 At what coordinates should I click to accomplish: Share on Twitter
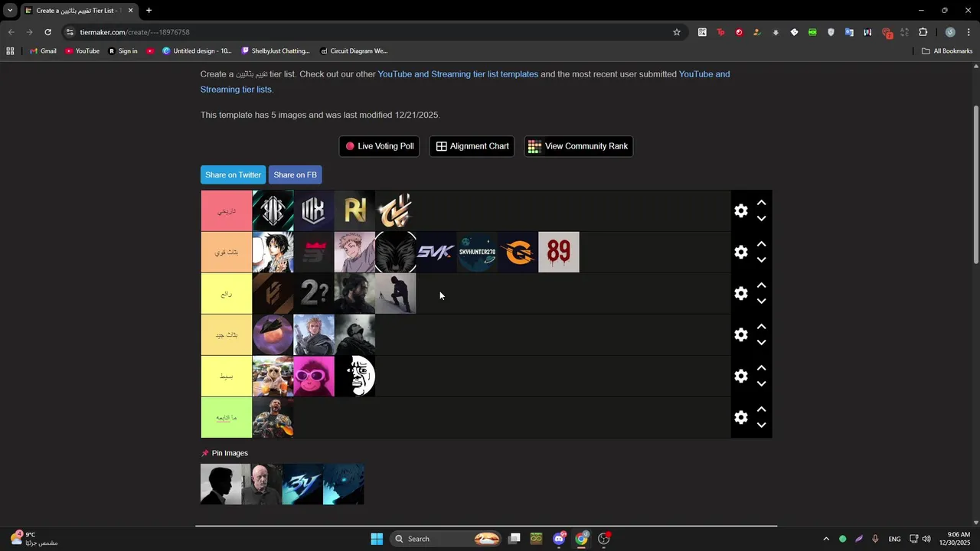[233, 174]
